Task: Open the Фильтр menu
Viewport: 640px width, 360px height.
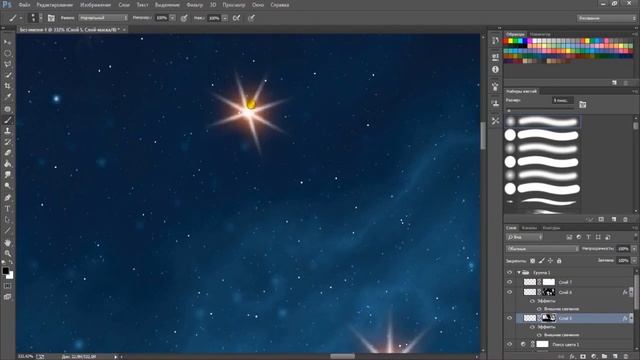Action: click(x=195, y=5)
